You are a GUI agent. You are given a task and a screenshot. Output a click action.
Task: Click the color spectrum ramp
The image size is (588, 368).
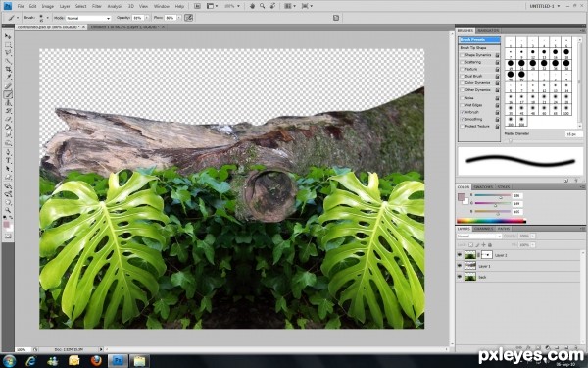(491, 221)
